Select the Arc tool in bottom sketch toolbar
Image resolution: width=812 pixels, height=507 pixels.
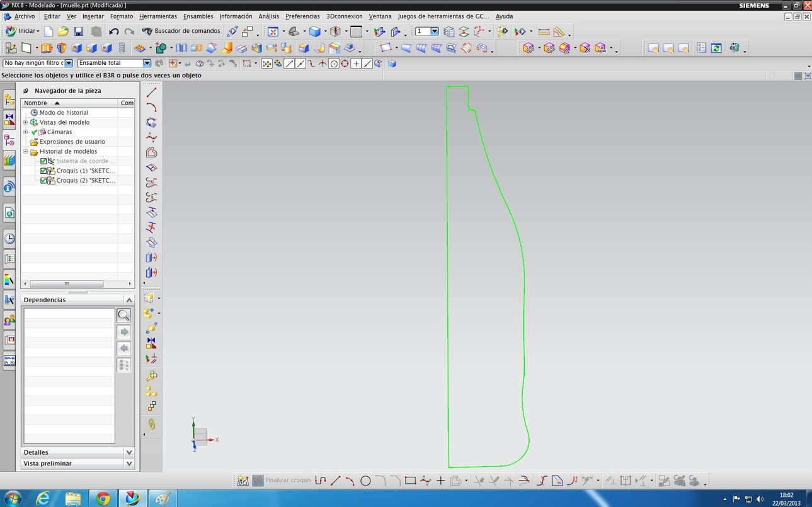[x=350, y=481]
